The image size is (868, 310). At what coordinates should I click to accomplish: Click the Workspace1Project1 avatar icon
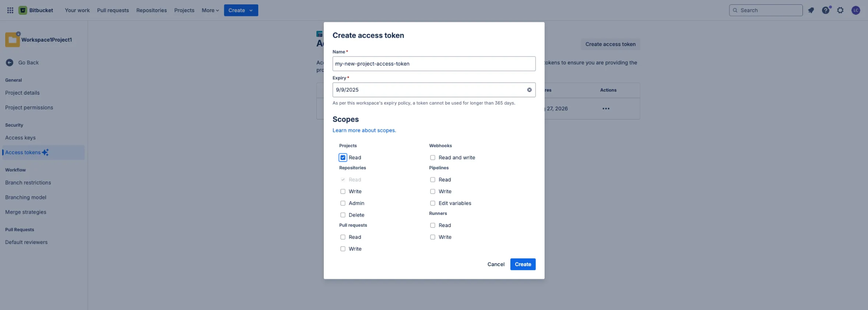click(x=12, y=39)
